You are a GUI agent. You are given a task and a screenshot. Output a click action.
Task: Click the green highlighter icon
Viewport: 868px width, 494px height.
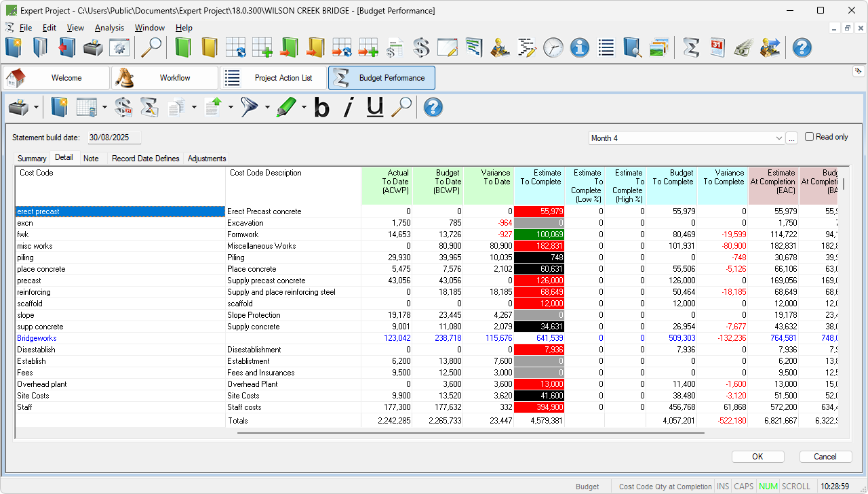(287, 107)
